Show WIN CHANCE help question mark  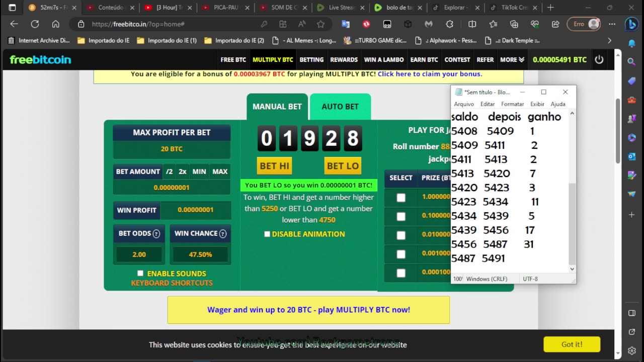pyautogui.click(x=223, y=233)
